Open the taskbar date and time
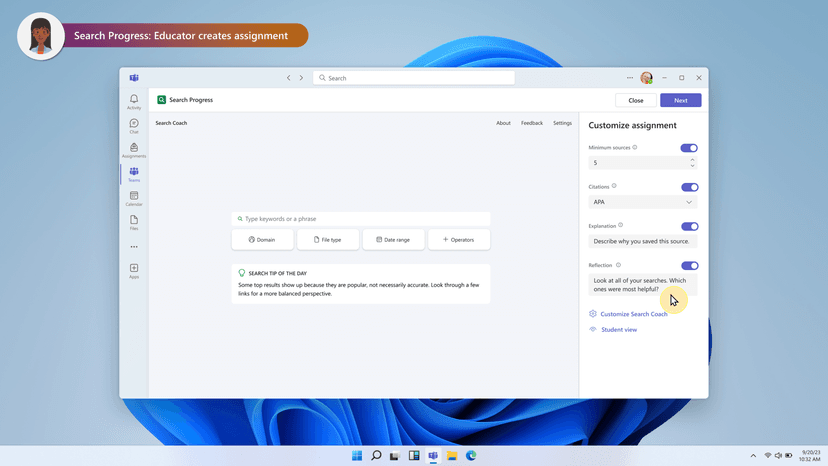Image resolution: width=828 pixels, height=466 pixels. click(810, 455)
